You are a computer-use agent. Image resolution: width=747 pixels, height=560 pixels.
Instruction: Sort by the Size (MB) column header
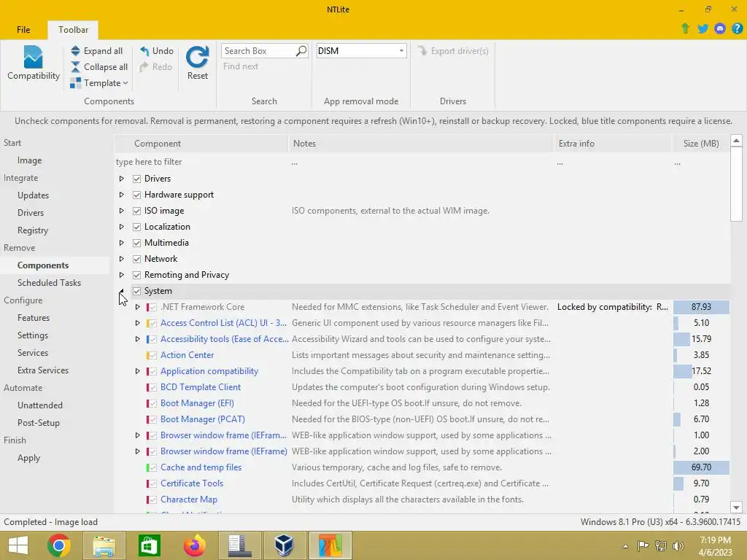701,144
